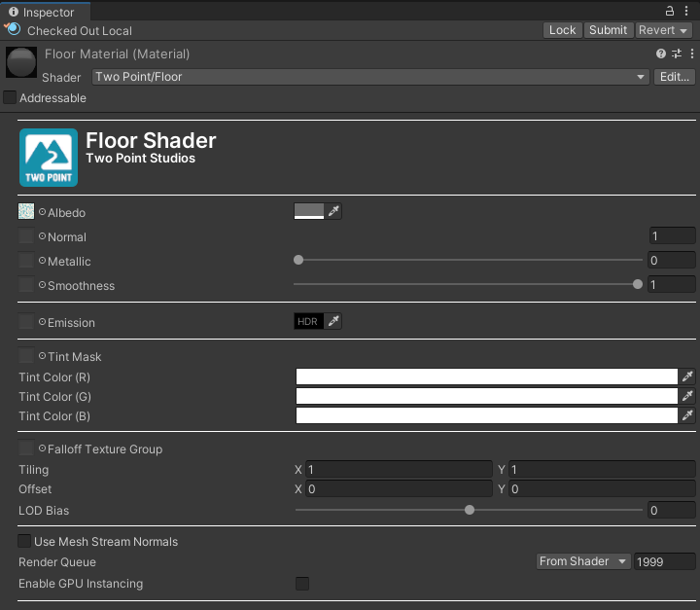Screen dimensions: 700x610
Task: Open the Revert dropdown menu
Action: tap(663, 30)
